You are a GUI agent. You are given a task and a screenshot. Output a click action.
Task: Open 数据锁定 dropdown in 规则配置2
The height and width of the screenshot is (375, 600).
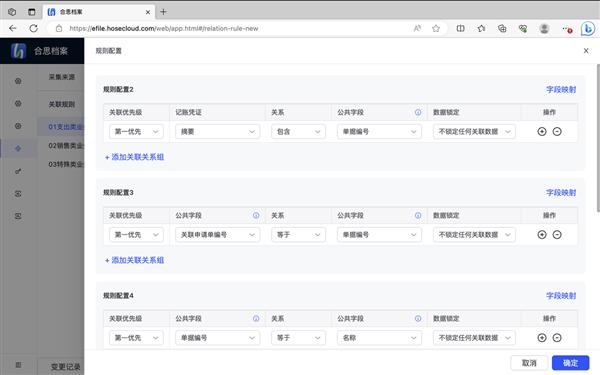(474, 132)
